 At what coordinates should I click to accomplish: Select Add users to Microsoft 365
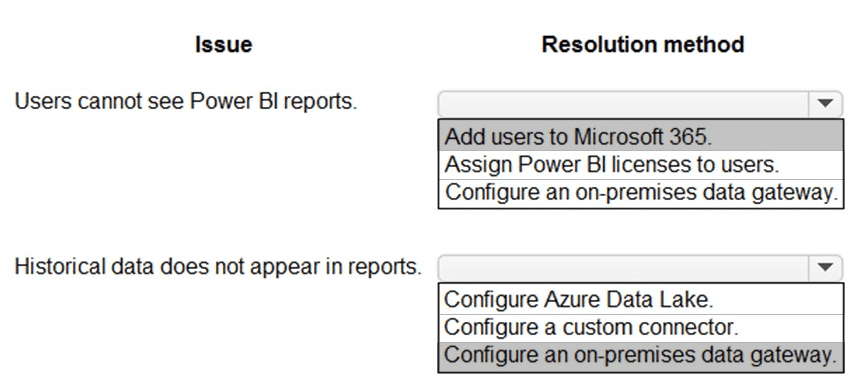(x=640, y=136)
